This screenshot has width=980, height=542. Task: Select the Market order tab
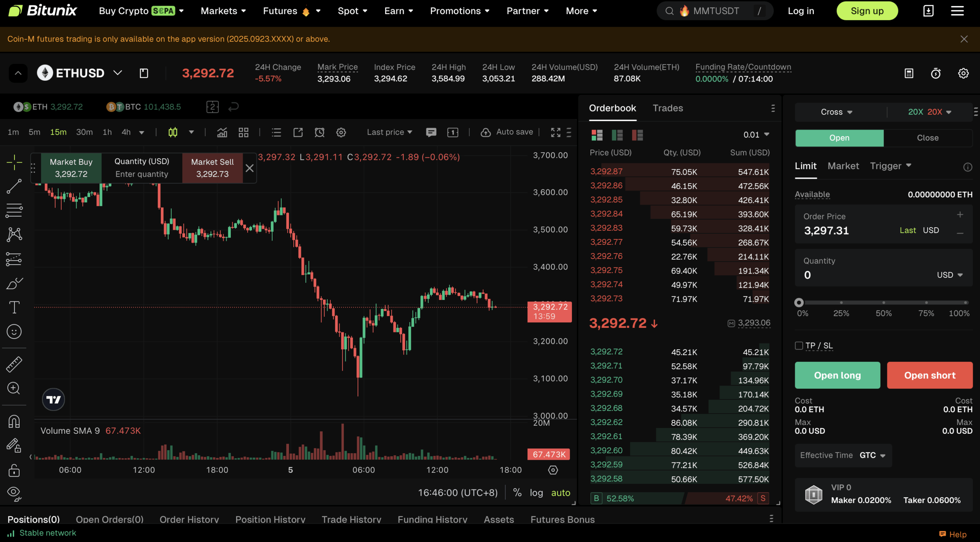(843, 166)
